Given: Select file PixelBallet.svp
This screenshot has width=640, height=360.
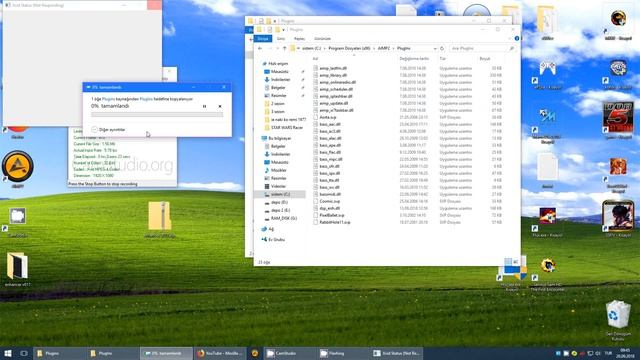Looking at the screenshot, I should [331, 215].
